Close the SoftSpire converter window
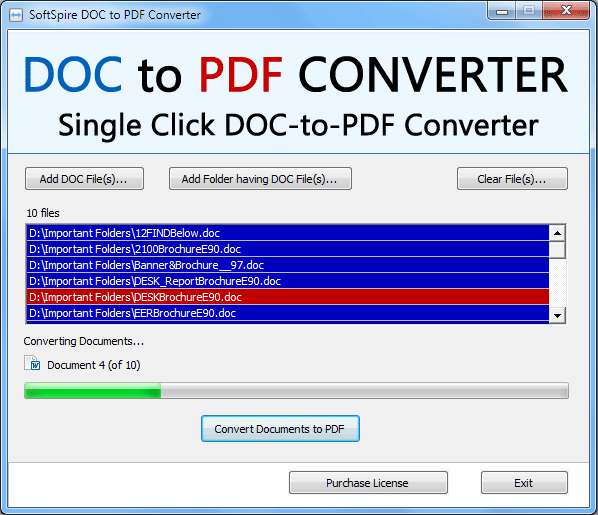 (x=566, y=11)
